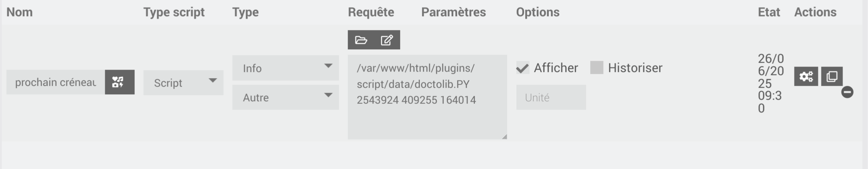Click the folder-open icon above the request
Viewport: 868px width, 169px height.
[x=361, y=40]
